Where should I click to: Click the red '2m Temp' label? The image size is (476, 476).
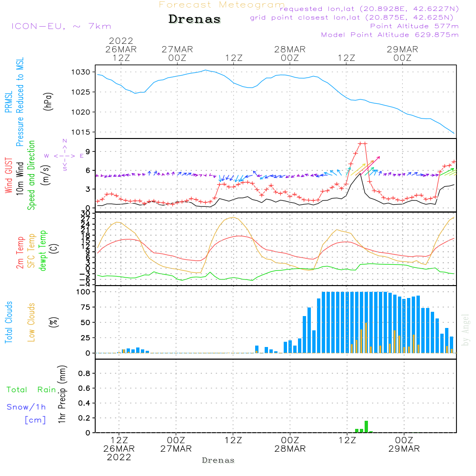(20, 253)
